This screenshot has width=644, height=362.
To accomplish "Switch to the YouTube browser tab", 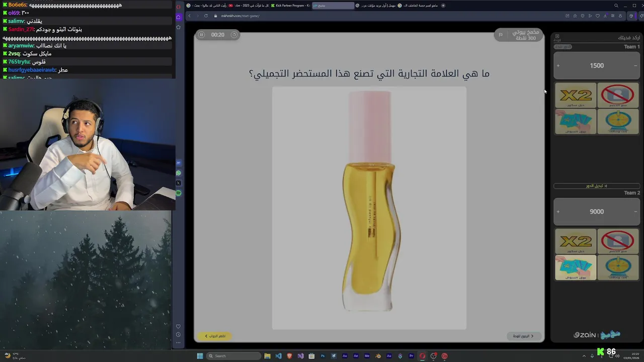I will tap(248, 6).
